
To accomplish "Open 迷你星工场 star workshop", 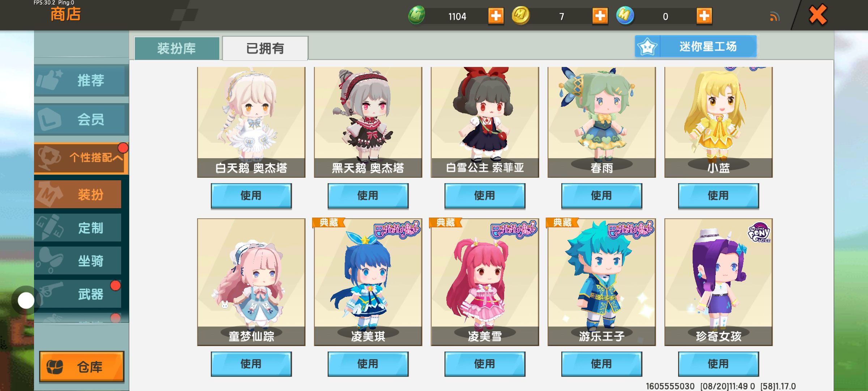I will 695,46.
